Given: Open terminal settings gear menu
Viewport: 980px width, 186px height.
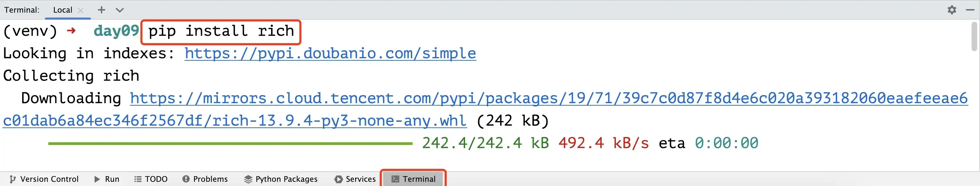Looking at the screenshot, I should coord(952,10).
